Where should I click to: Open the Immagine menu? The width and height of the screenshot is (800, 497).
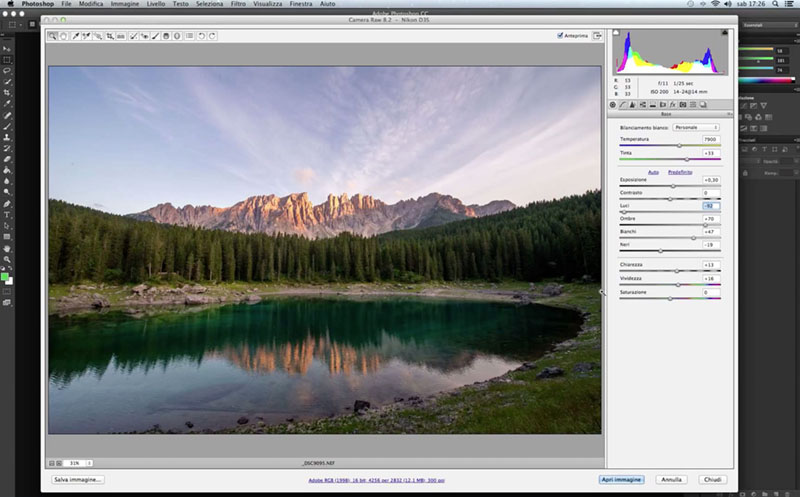(x=124, y=4)
